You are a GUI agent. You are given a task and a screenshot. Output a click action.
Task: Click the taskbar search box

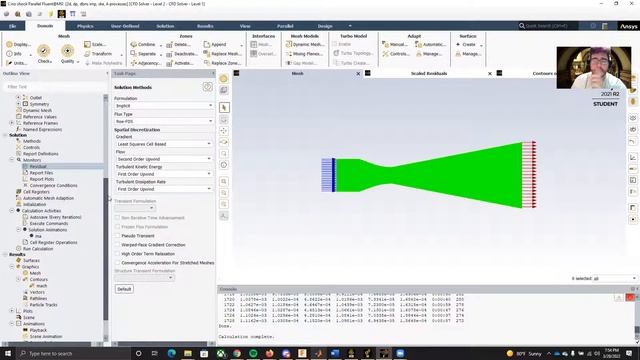pos(73,353)
